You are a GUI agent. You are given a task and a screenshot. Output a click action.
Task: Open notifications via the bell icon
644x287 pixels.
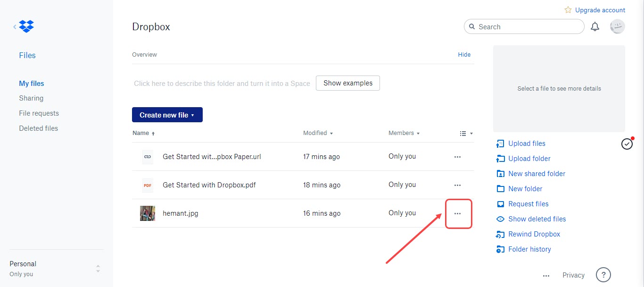[x=594, y=26]
